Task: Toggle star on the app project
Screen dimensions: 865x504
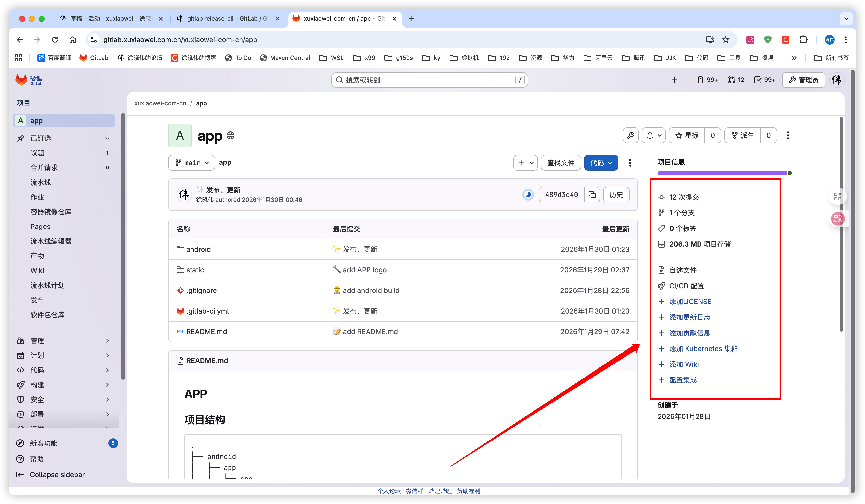Action: tap(687, 135)
